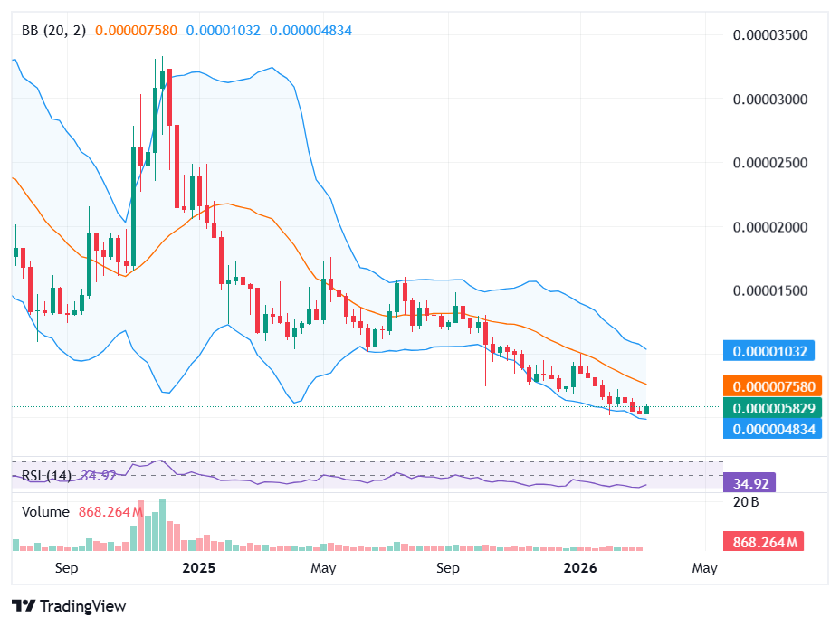Click the 2025 label on the time axis
840x627 pixels.
(x=198, y=568)
